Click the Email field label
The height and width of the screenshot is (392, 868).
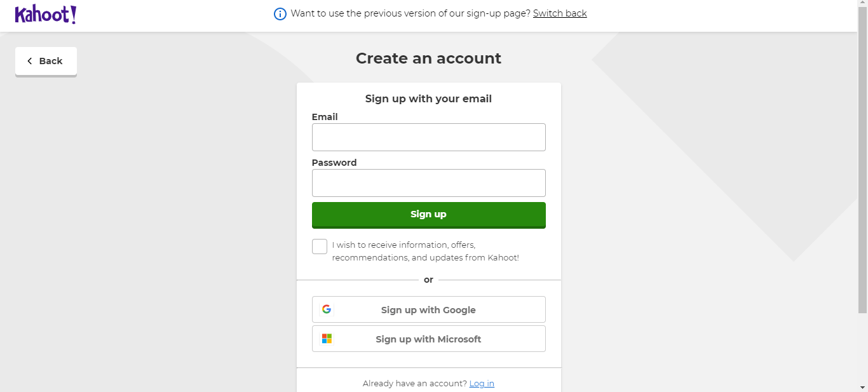pos(325,117)
